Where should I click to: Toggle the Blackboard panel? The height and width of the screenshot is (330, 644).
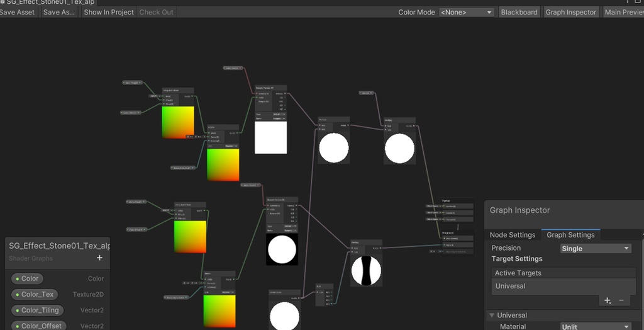pyautogui.click(x=519, y=12)
